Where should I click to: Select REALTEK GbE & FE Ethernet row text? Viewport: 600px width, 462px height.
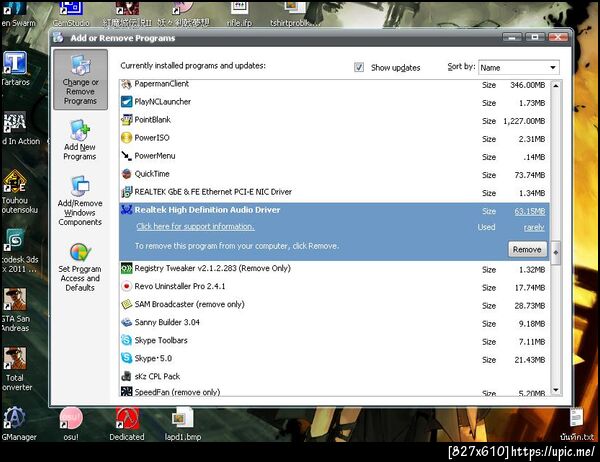pos(213,192)
